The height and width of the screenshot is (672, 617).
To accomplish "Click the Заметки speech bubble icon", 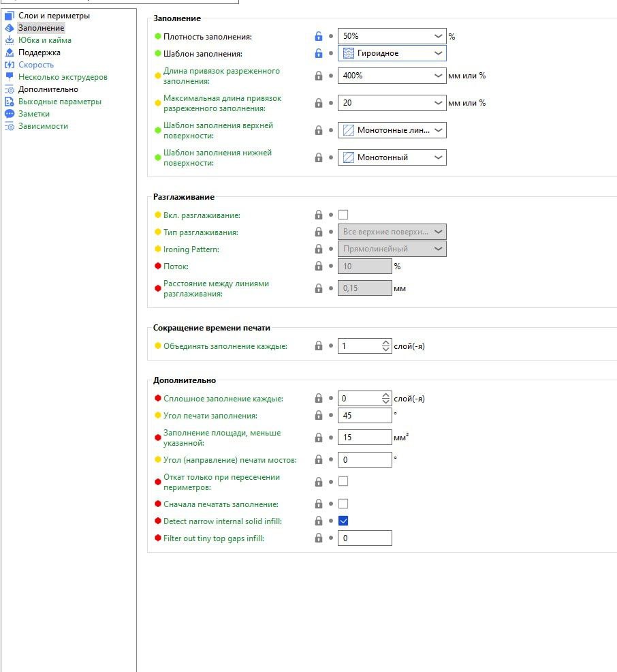I will coord(10,114).
